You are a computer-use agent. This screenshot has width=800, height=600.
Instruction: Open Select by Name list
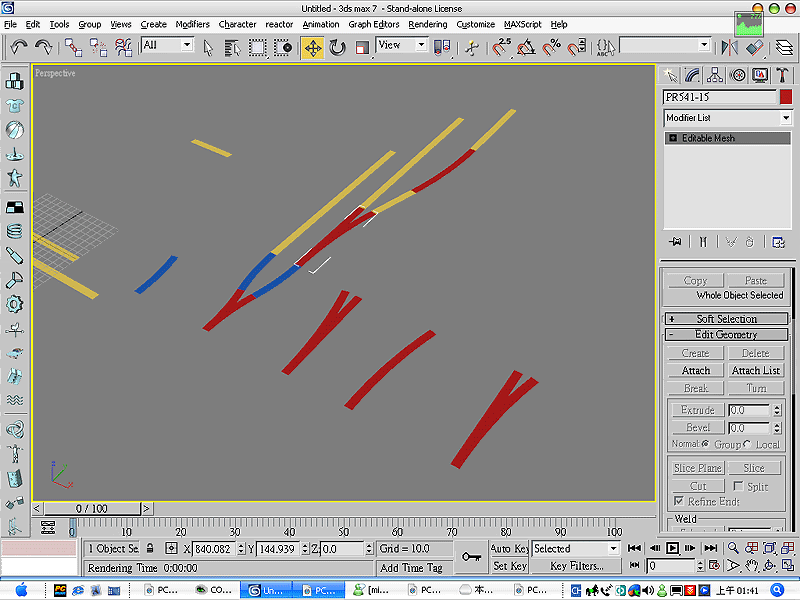pos(233,48)
